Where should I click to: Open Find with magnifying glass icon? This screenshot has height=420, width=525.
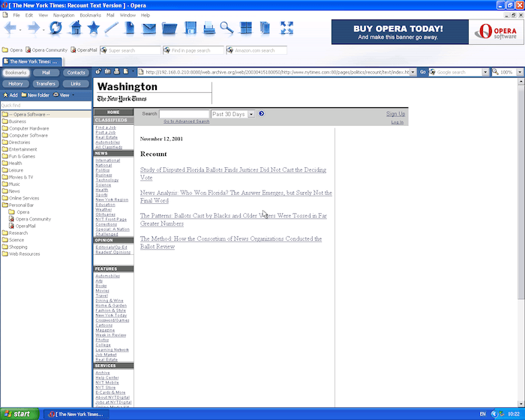click(226, 28)
